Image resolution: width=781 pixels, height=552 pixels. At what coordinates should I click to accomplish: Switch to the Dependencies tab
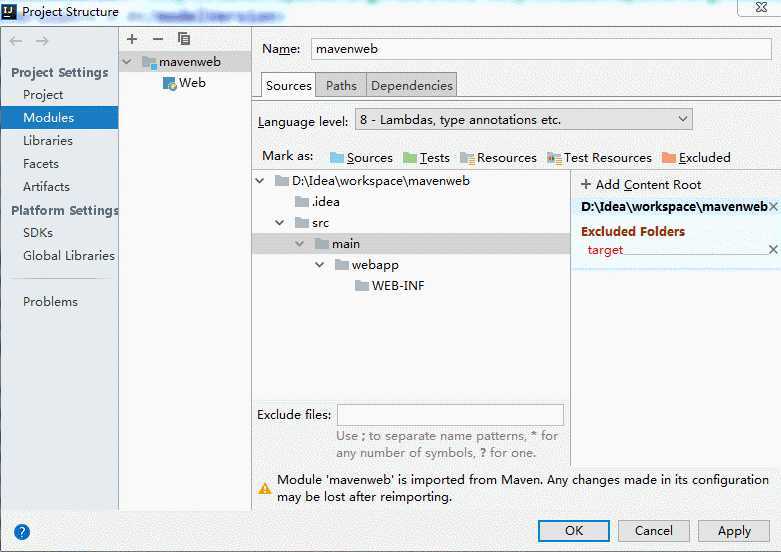coord(411,85)
